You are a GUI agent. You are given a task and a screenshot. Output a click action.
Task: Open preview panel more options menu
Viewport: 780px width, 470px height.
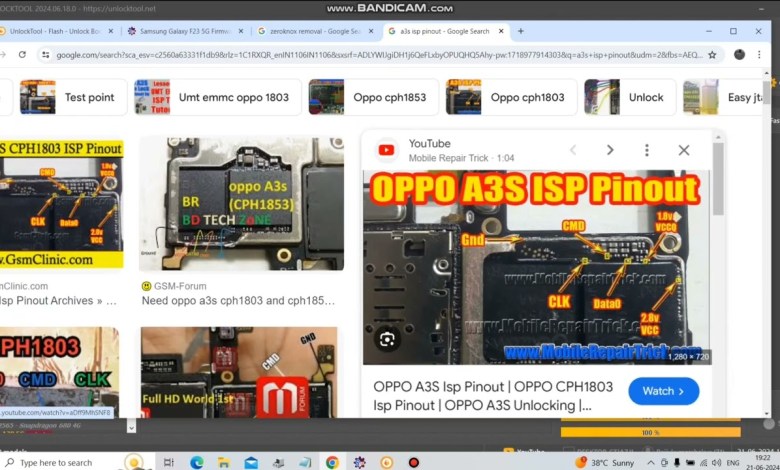pyautogui.click(x=647, y=150)
